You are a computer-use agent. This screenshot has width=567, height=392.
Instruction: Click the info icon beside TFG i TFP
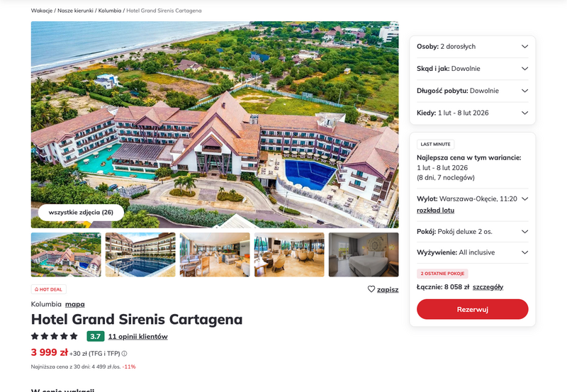point(125,354)
